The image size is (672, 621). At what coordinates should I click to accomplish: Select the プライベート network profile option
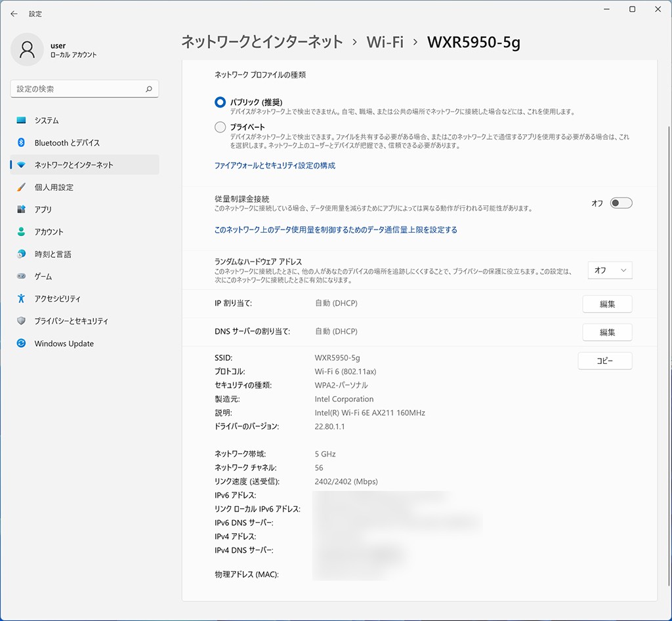[220, 127]
